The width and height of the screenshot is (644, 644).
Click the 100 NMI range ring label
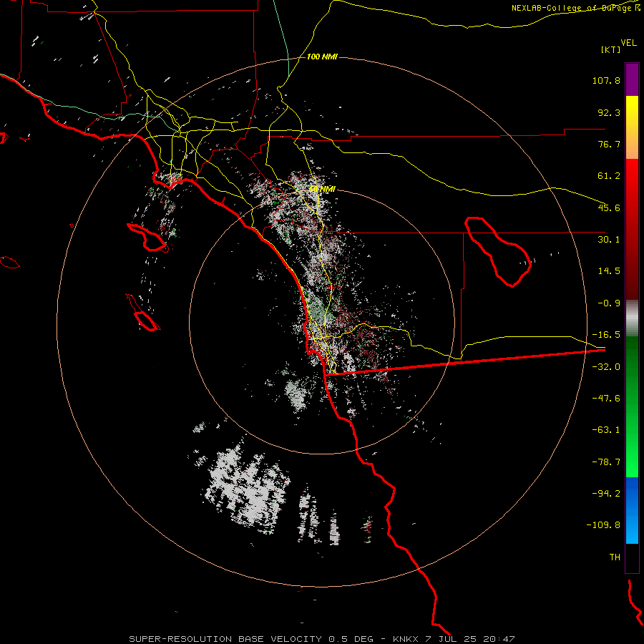pyautogui.click(x=322, y=57)
